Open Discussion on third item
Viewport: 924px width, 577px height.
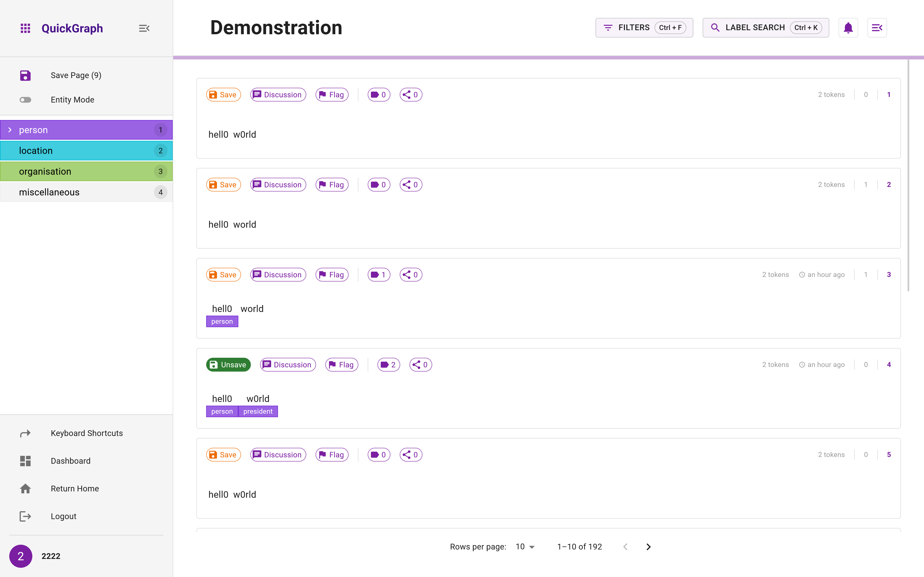(278, 275)
